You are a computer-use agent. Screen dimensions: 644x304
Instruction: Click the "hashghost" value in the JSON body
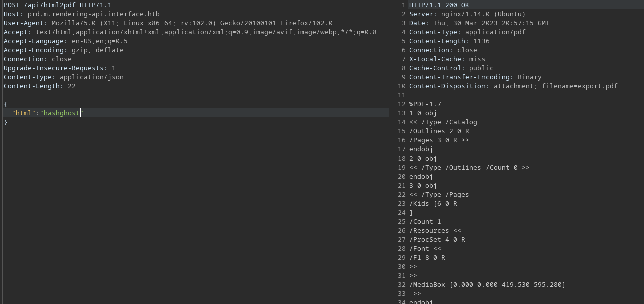61,113
